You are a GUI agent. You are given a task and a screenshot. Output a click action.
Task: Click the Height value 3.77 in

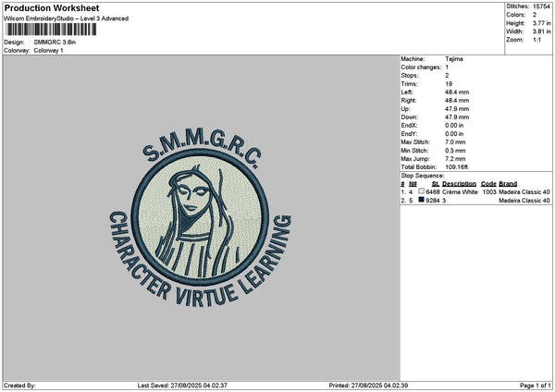tap(542, 23)
